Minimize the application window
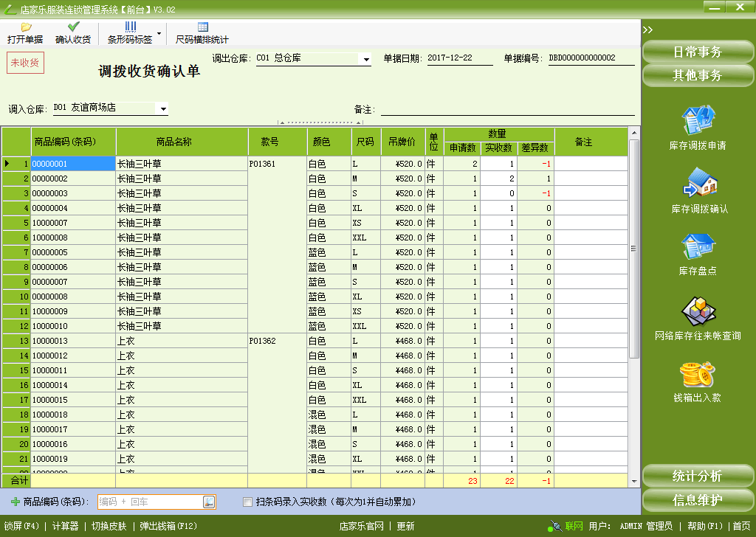 click(x=715, y=7)
